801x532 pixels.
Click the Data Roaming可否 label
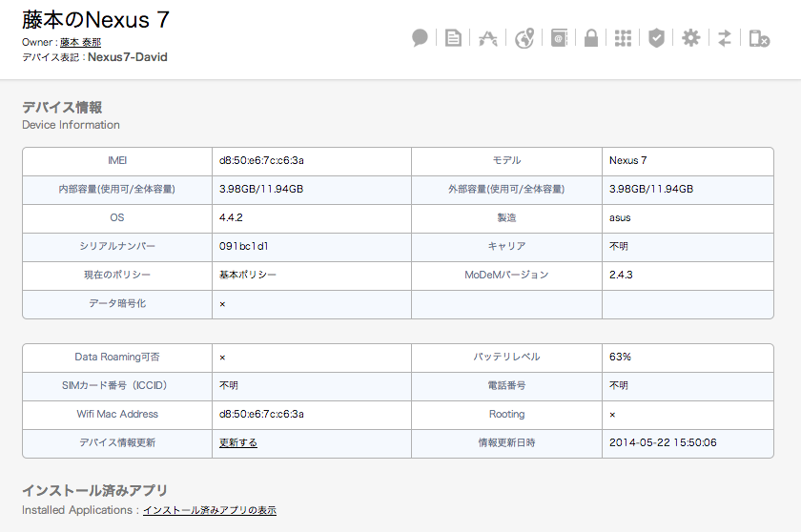point(117,357)
